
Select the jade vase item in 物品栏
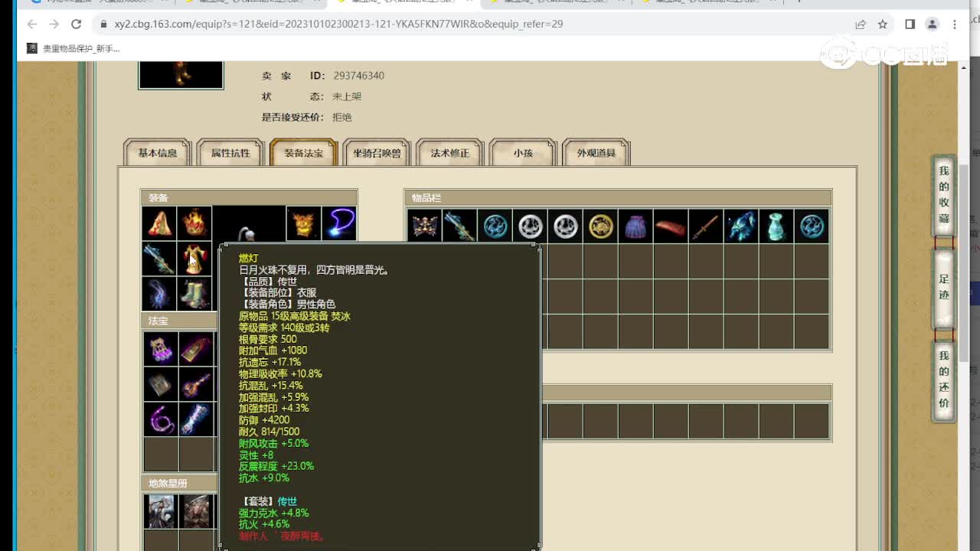tap(777, 226)
